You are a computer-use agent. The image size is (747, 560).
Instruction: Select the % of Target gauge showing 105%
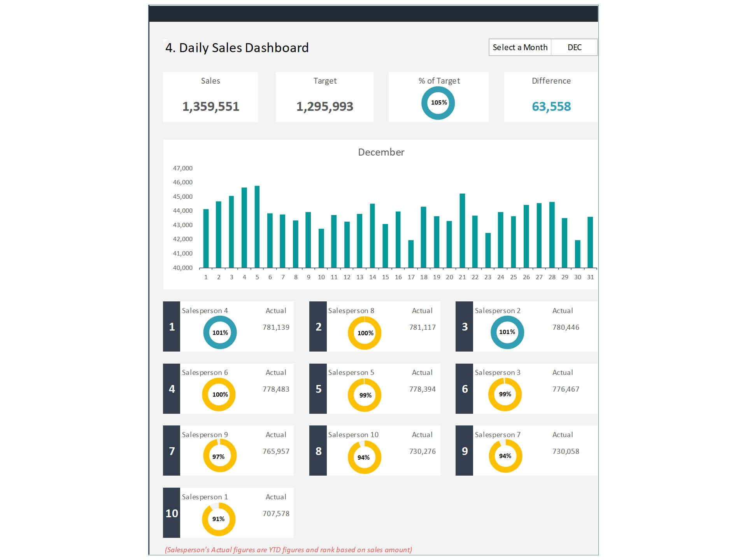pos(438,103)
